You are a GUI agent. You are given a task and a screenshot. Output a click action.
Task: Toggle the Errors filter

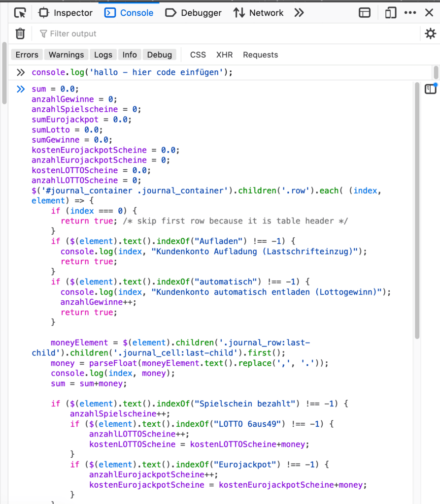(27, 55)
